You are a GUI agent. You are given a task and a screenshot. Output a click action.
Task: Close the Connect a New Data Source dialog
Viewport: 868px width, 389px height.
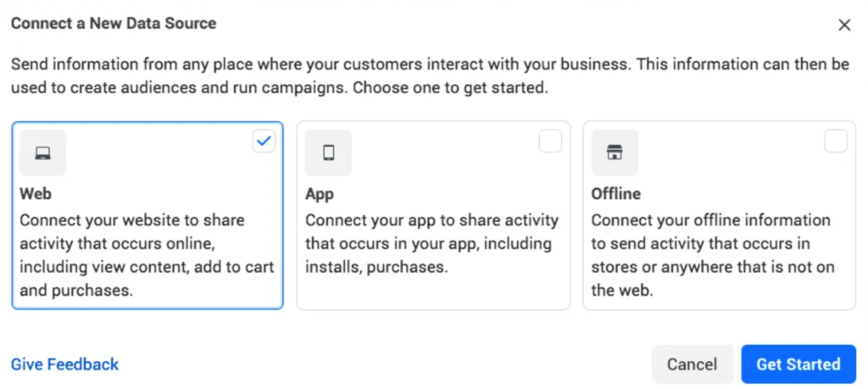pyautogui.click(x=844, y=25)
